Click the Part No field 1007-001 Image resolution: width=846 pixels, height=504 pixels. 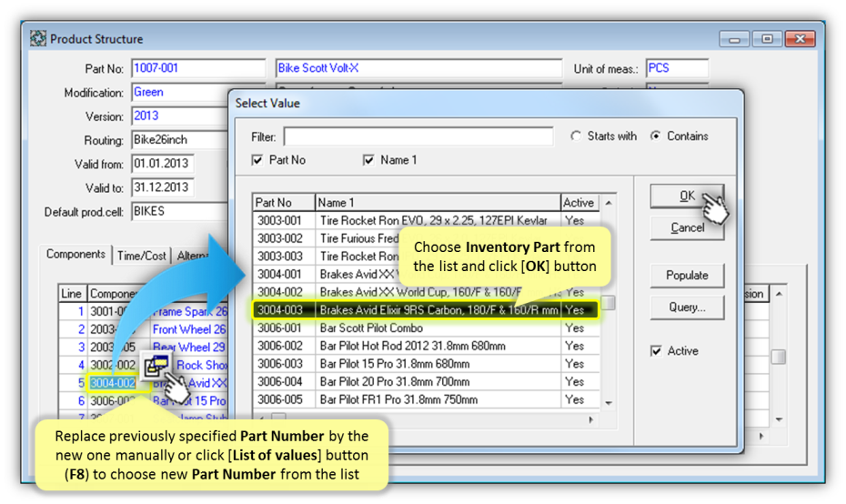pos(198,68)
